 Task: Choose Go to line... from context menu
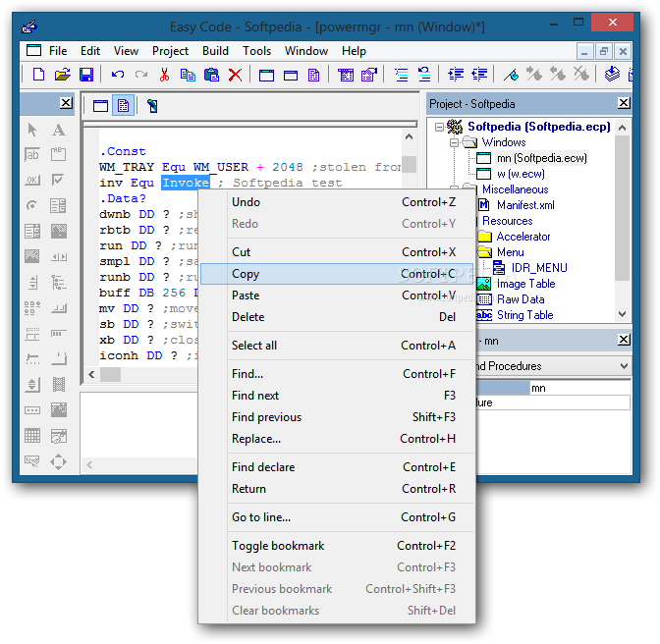337,517
